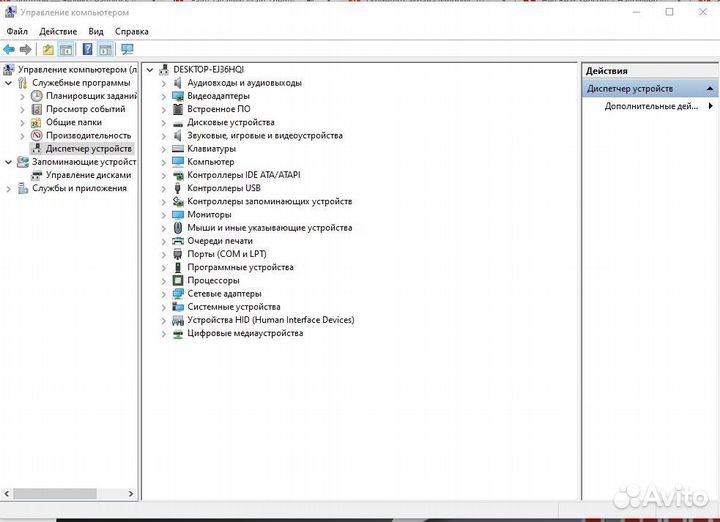Select Управление компьютером root tree item

point(77,70)
